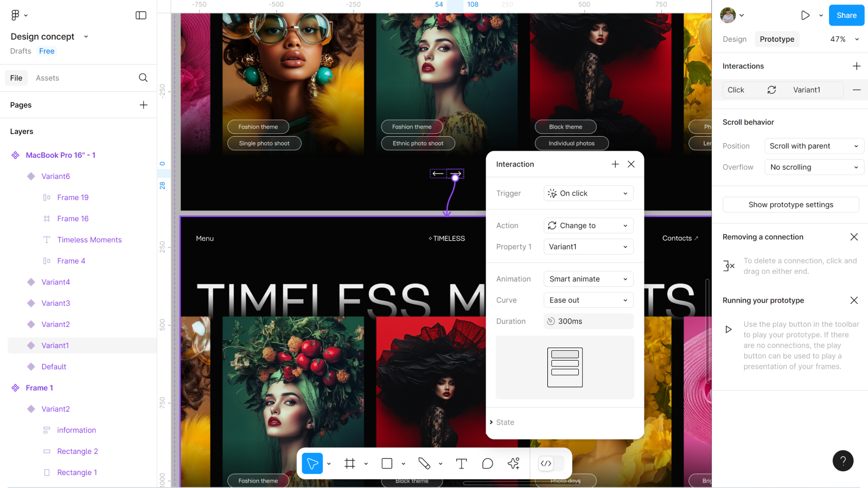Select the Comment tool
This screenshot has height=488, width=868.
click(487, 464)
